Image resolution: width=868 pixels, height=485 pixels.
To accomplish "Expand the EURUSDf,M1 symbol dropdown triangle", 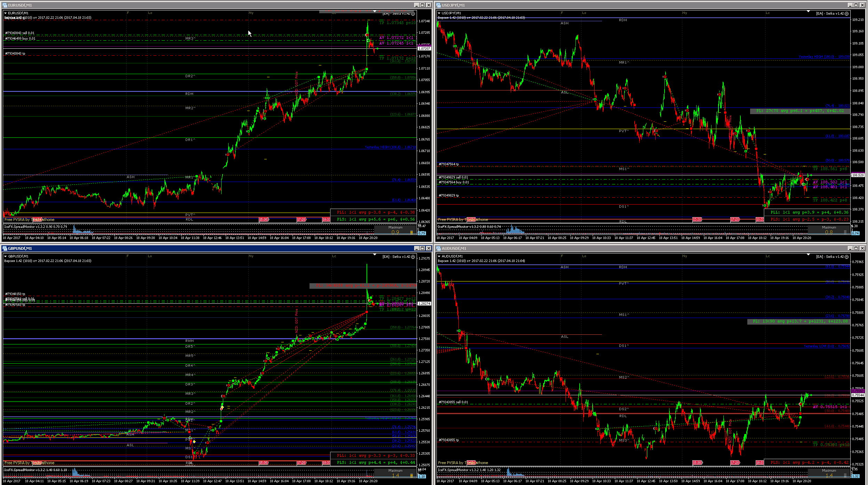I will tap(6, 13).
